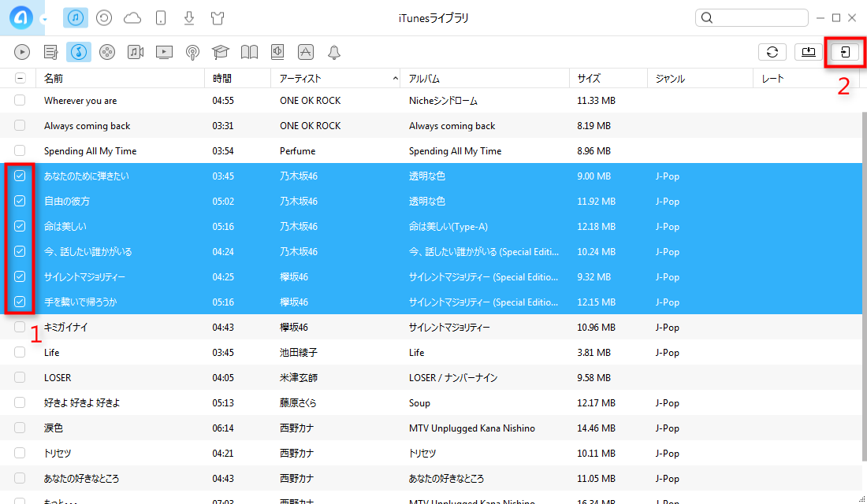This screenshot has width=867, height=504.
Task: Open the iTunes U graduation cap icon
Action: [221, 52]
